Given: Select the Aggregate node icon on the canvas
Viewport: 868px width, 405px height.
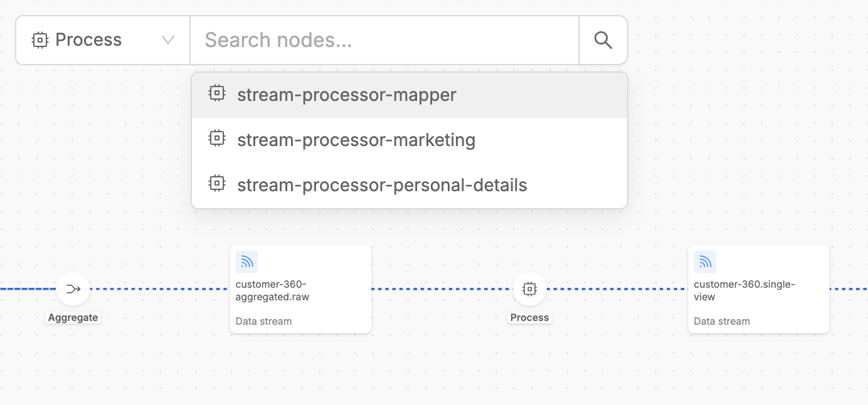Looking at the screenshot, I should (x=73, y=289).
